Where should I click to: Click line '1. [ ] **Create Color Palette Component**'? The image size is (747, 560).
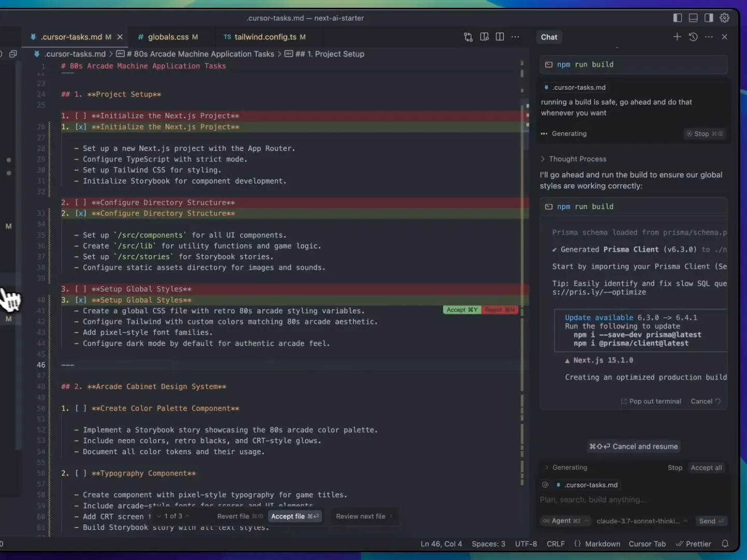click(150, 409)
